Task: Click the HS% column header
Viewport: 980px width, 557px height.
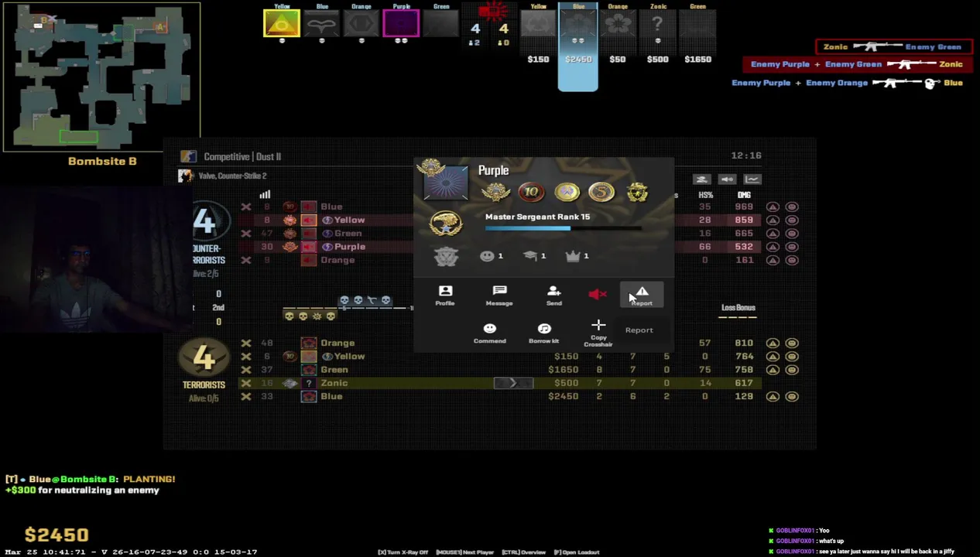Action: coord(705,195)
